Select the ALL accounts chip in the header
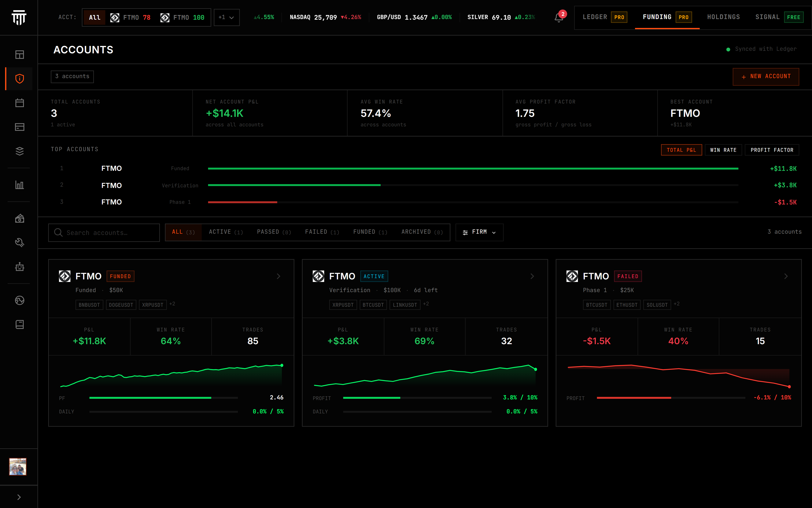 coord(95,18)
